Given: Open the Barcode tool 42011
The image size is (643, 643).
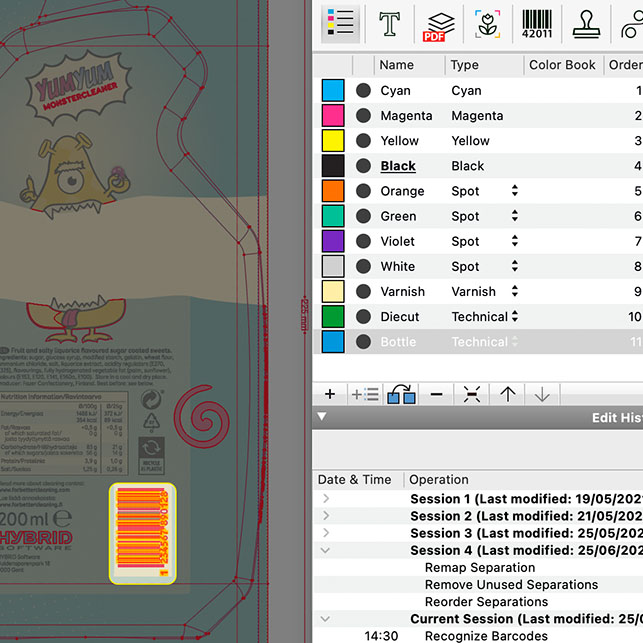Looking at the screenshot, I should (537, 24).
